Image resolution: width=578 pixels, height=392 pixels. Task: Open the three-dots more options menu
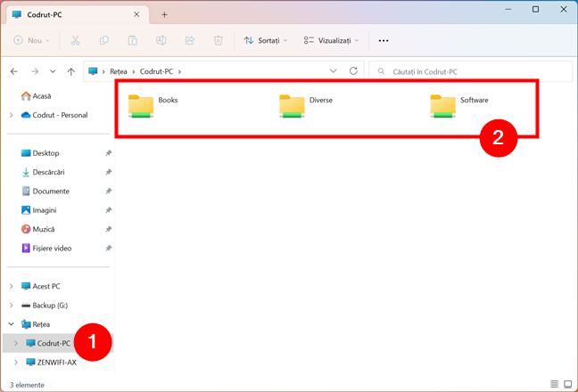point(384,40)
